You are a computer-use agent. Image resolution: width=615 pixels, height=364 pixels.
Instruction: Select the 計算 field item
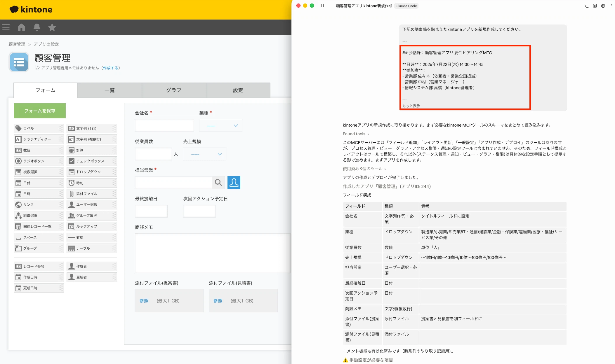pos(92,150)
